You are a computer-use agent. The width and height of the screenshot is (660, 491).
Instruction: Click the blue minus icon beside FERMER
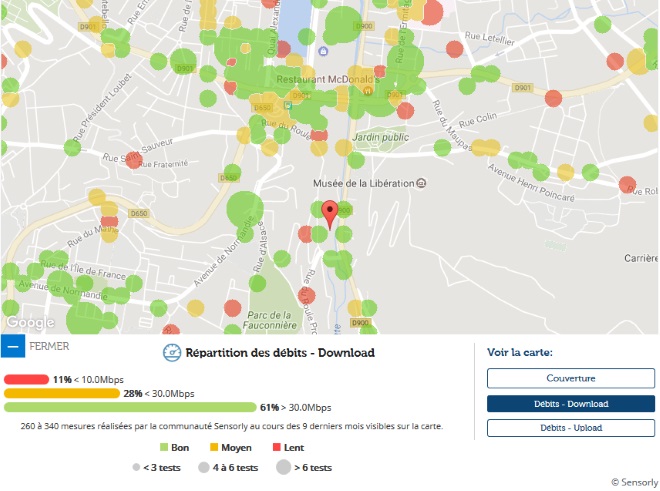click(x=13, y=347)
